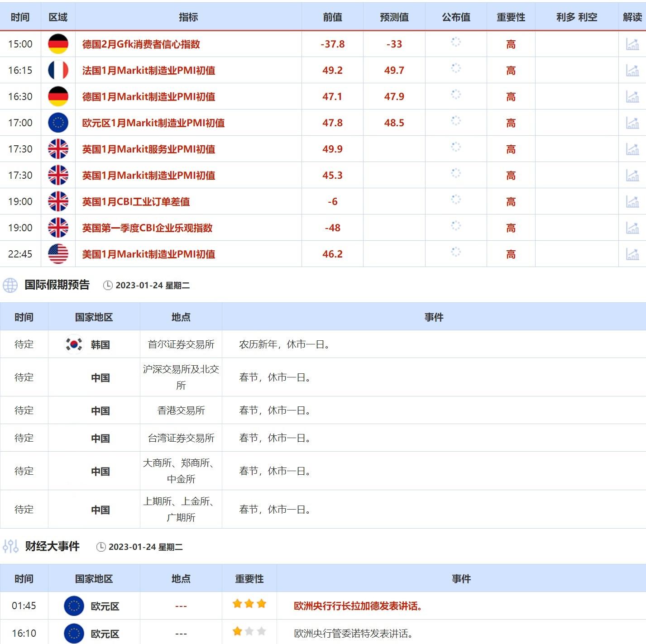
Task: Open chart icon for Eurozone manufacturing PMI row
Action: (632, 123)
